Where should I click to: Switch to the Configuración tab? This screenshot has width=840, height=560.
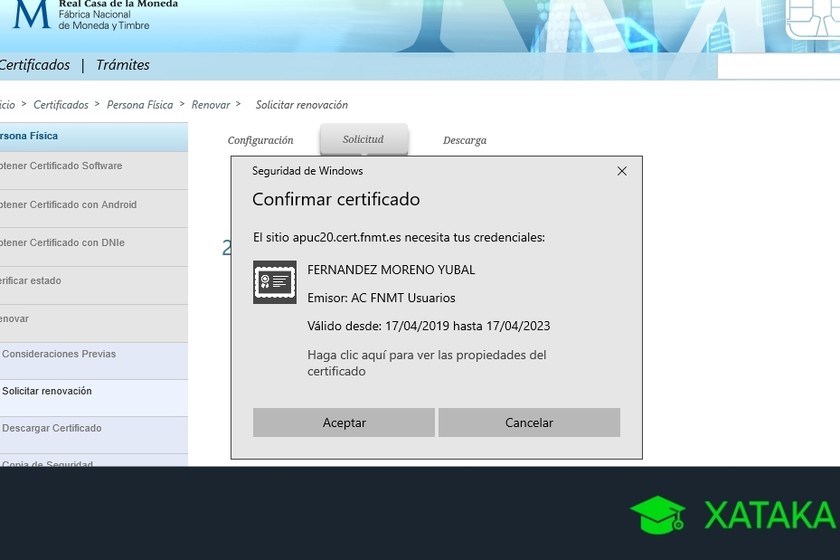point(260,141)
